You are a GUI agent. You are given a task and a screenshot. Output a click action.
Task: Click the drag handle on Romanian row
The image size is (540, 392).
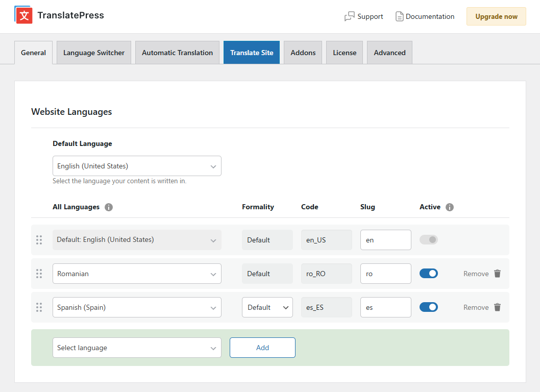(x=39, y=274)
